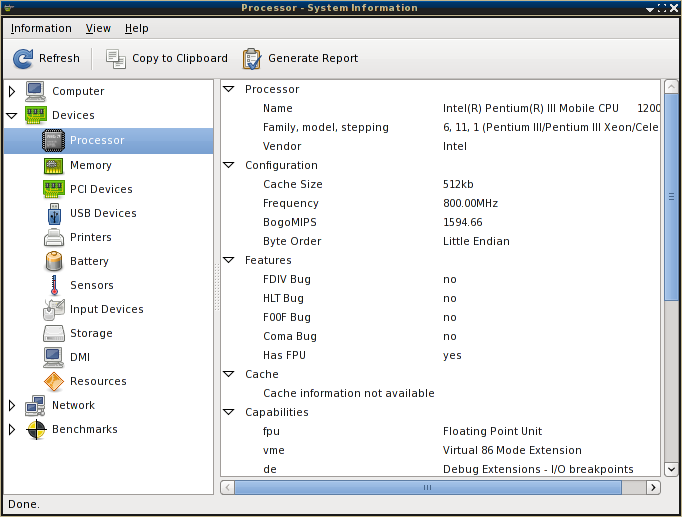Select the Devices circuit board icon

(x=35, y=115)
